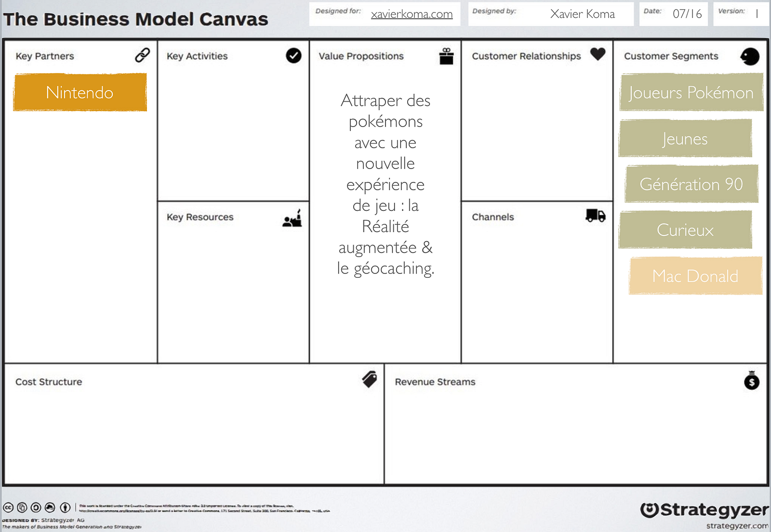
Task: Select the Jeunes sticky note
Action: (x=685, y=139)
